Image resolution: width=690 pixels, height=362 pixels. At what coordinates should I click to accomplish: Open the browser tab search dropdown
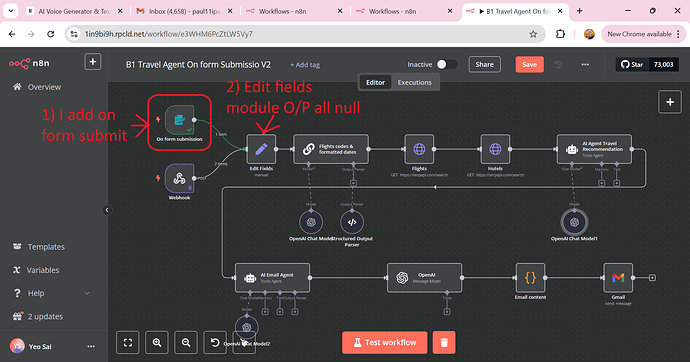pos(11,11)
